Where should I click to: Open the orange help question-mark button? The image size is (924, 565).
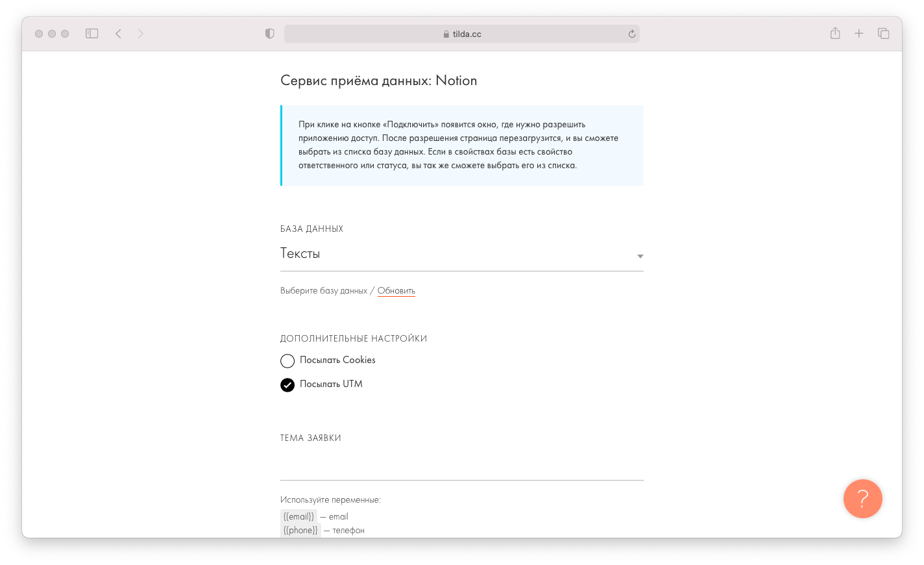tap(863, 499)
